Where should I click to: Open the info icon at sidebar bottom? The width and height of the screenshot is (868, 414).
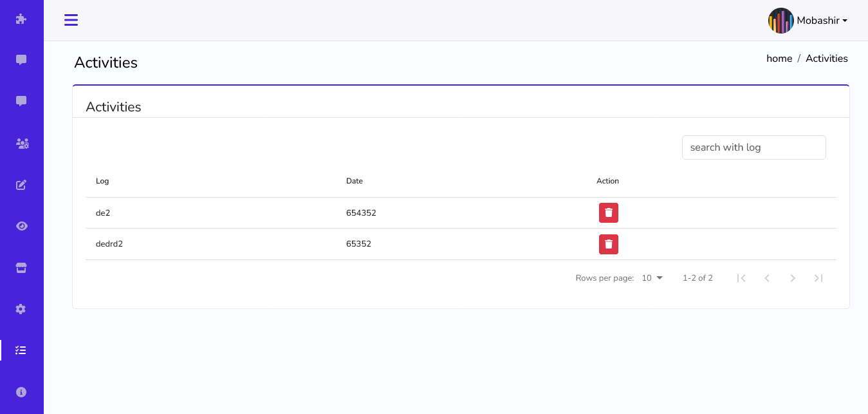pos(21,391)
